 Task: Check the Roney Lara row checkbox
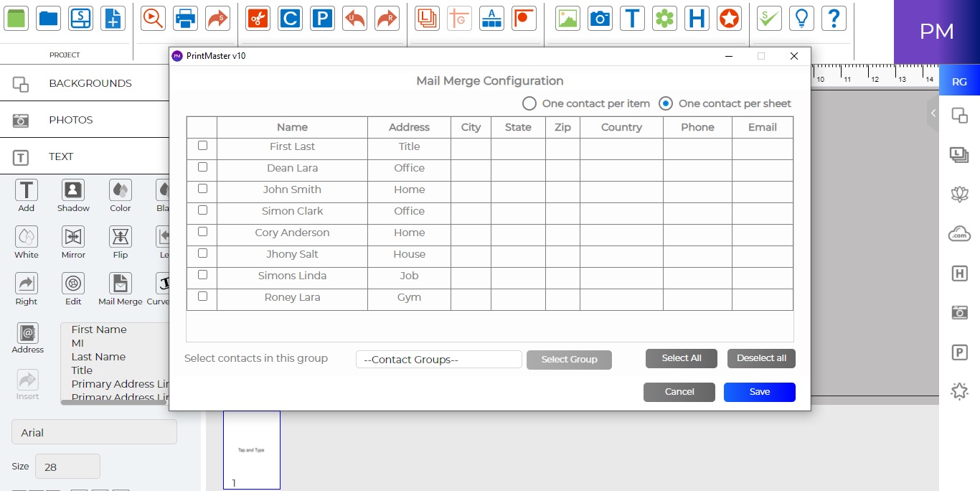pyautogui.click(x=202, y=296)
